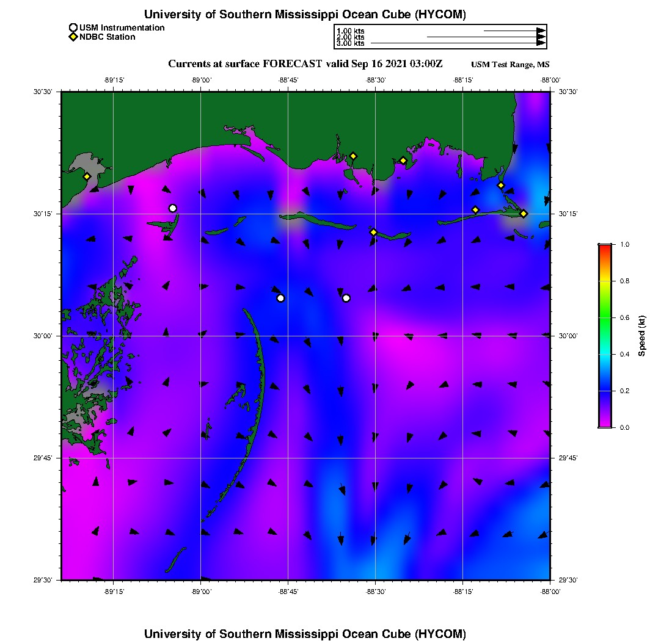Click the -88°45' longitude label on the top axis

[288, 80]
